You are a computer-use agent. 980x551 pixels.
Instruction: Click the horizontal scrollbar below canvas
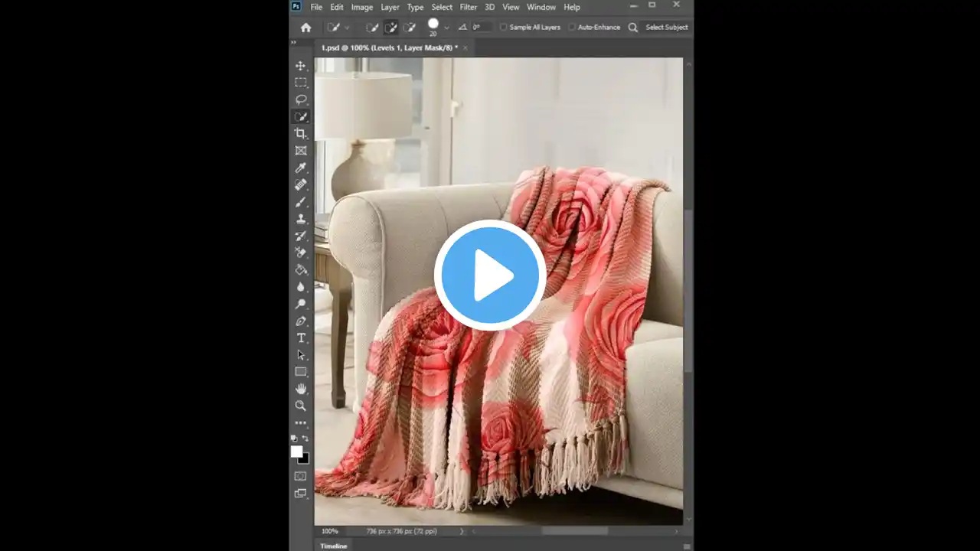(574, 531)
